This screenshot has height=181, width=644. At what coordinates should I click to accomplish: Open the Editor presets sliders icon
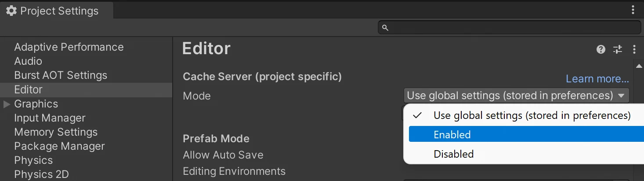click(x=618, y=49)
